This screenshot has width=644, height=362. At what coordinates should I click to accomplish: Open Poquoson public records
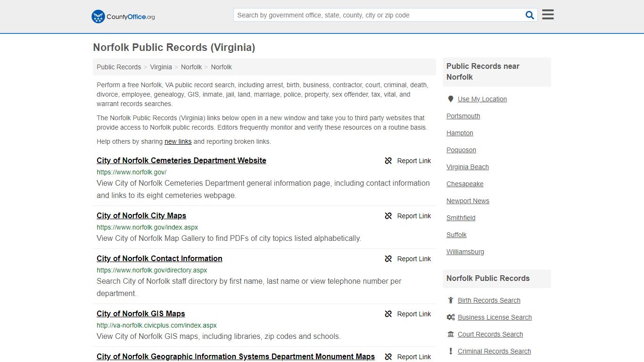click(461, 150)
